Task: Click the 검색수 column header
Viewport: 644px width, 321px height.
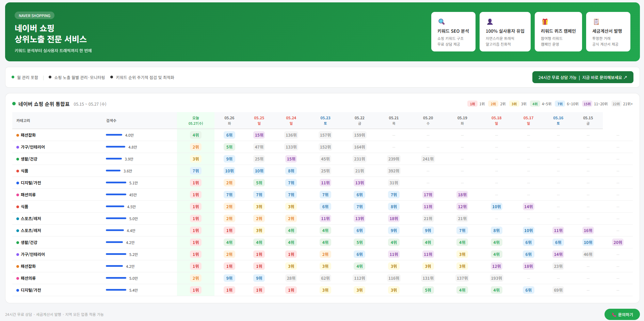Action: tap(111, 121)
